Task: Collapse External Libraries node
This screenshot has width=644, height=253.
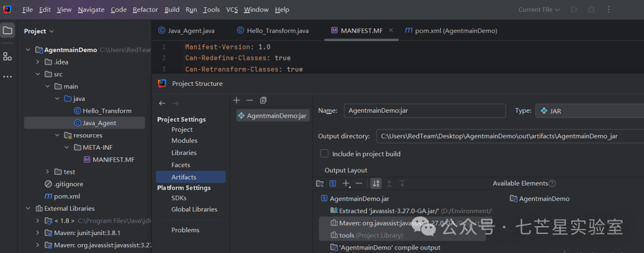Action: pos(28,208)
